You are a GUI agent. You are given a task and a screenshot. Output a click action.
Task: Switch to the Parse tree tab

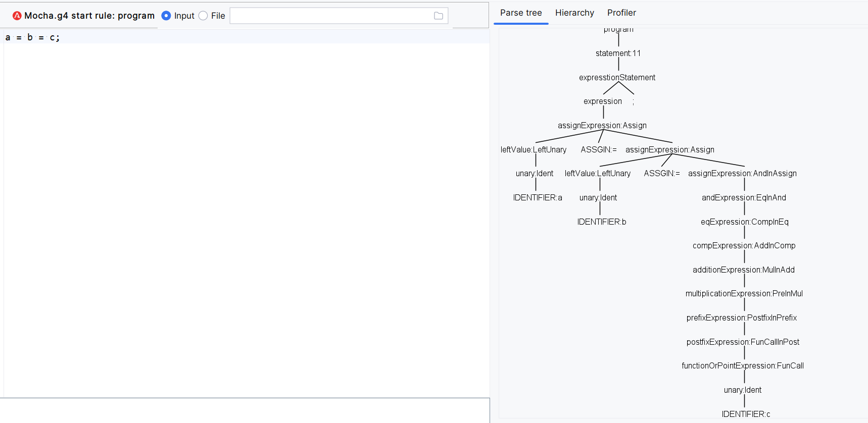[521, 13]
